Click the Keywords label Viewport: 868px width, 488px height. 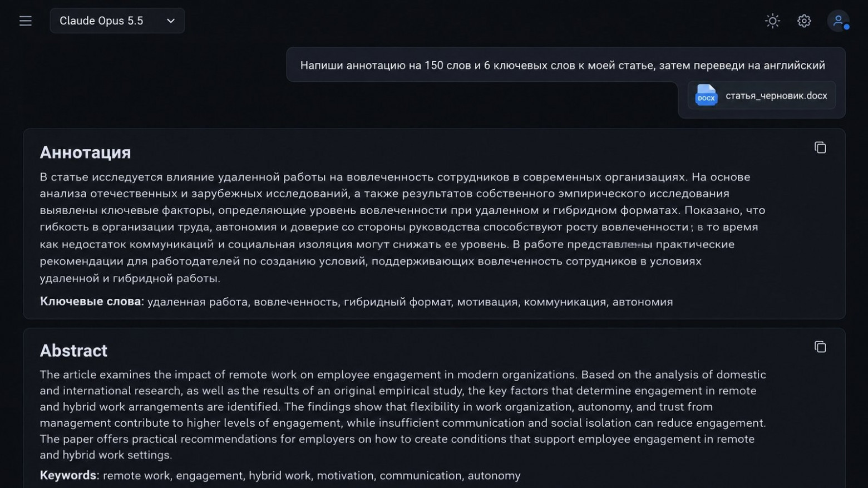click(70, 475)
